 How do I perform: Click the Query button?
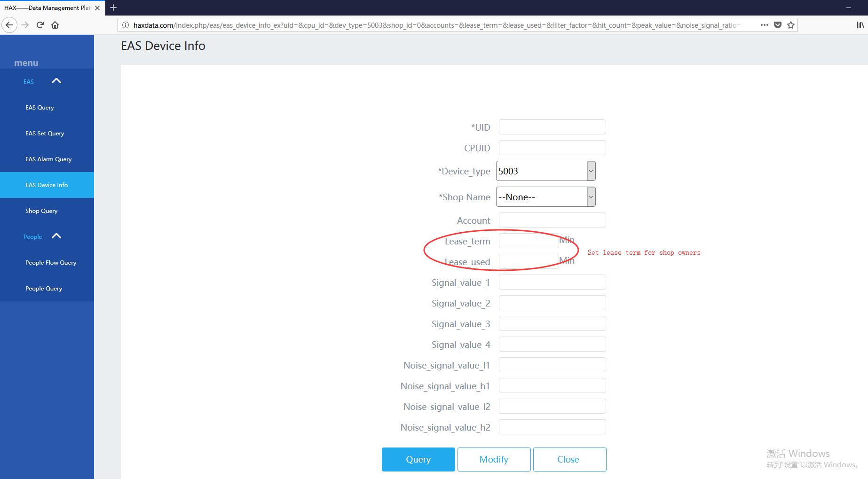(418, 459)
